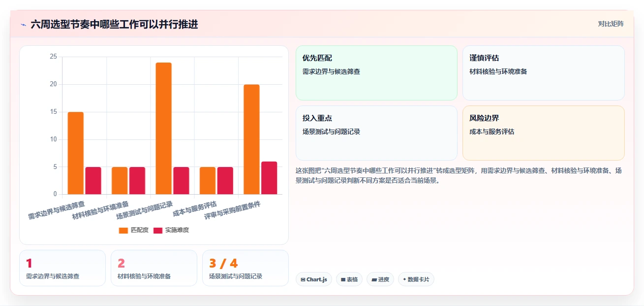644x306 pixels.
Task: Select the 进度 tag chip
Action: (x=380, y=279)
